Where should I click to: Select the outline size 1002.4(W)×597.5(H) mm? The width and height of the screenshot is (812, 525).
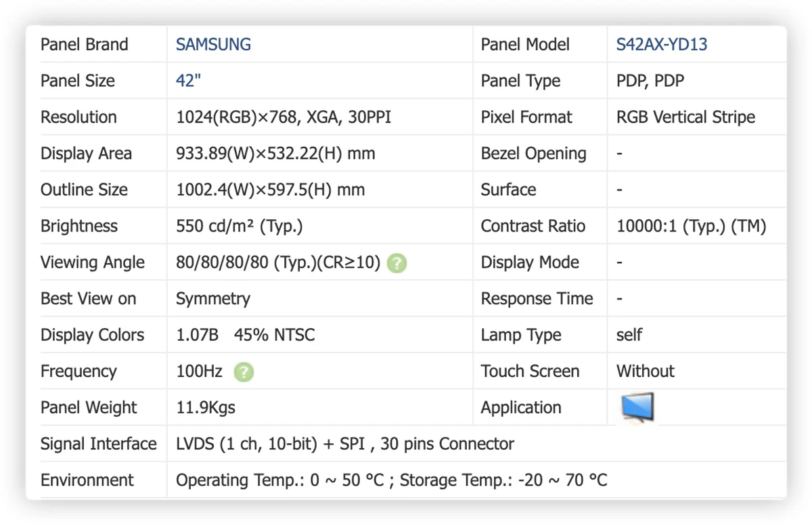pyautogui.click(x=271, y=190)
